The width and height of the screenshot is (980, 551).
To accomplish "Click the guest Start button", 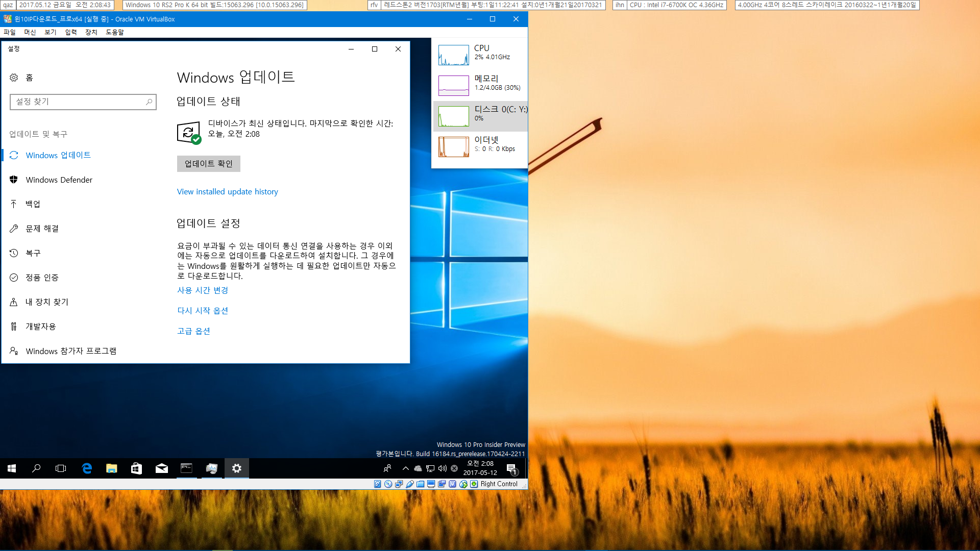I will click(12, 468).
